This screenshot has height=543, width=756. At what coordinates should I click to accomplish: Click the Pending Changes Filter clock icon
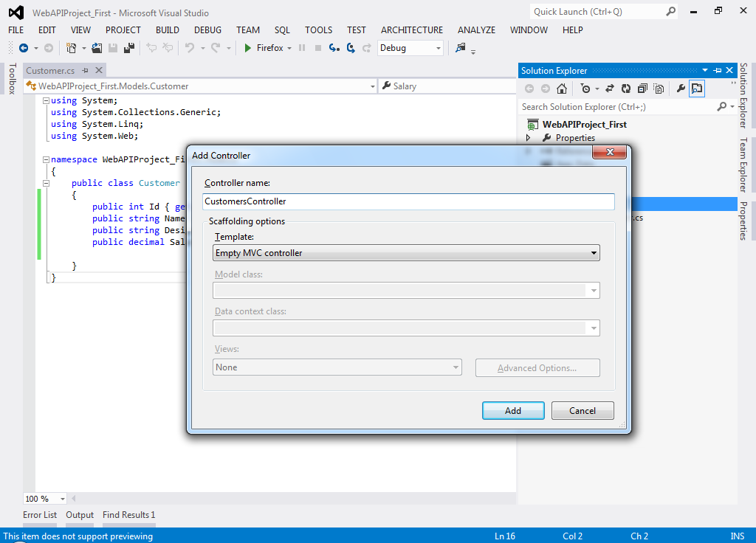(x=585, y=89)
